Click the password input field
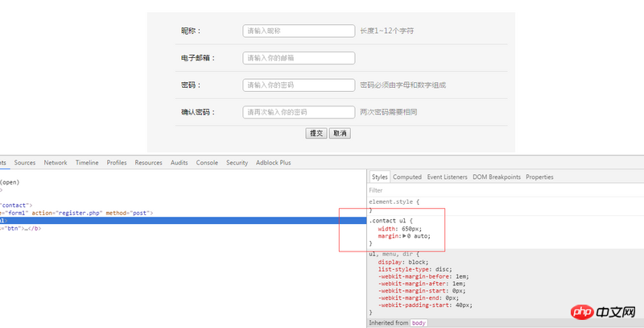Screen dimensions: 644x328 [x=299, y=85]
